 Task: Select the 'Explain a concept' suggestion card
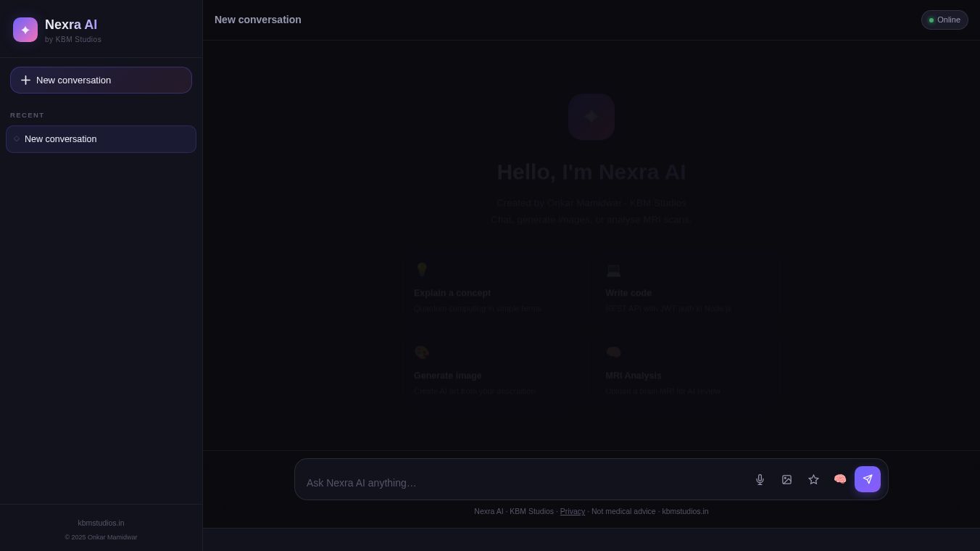coord(496,289)
